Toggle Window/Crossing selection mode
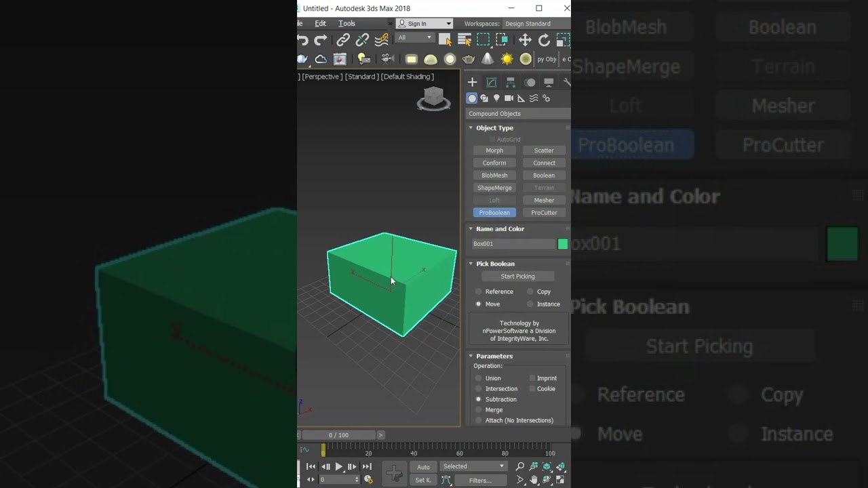Viewport: 868px width, 488px height. [501, 40]
